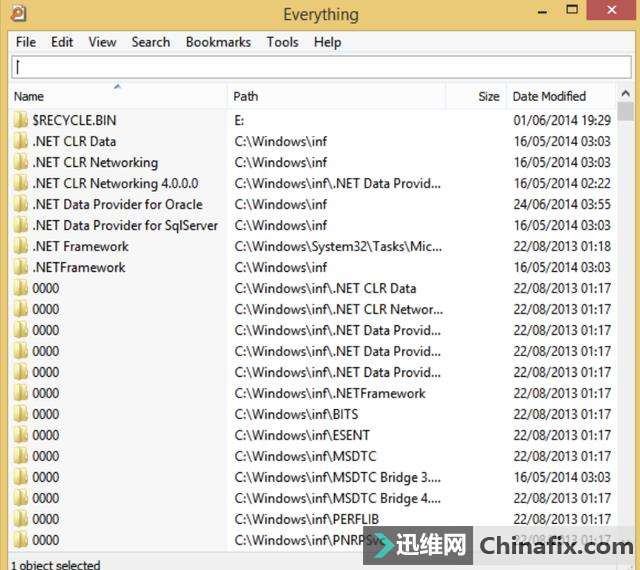The height and width of the screenshot is (570, 640).
Task: Click the C:\Windows\System32\Tasks\Mic... path
Action: (338, 246)
